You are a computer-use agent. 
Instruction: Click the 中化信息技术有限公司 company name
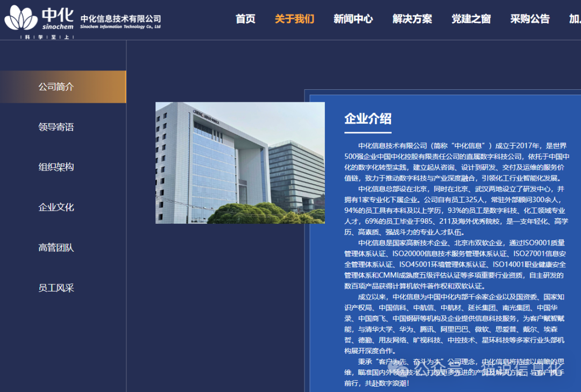[x=121, y=19]
